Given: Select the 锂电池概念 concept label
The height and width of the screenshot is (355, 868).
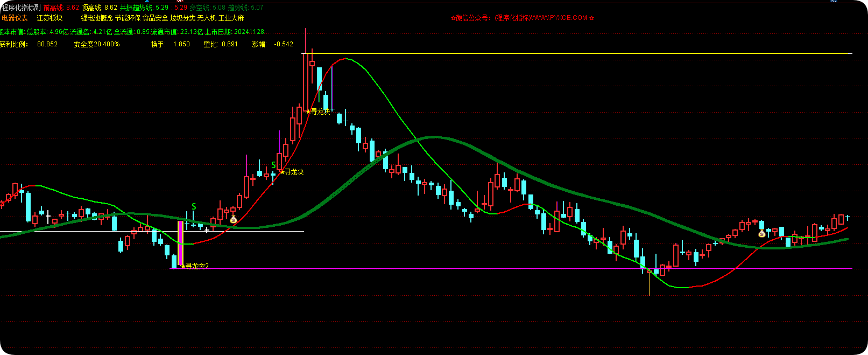Looking at the screenshot, I should [97, 18].
